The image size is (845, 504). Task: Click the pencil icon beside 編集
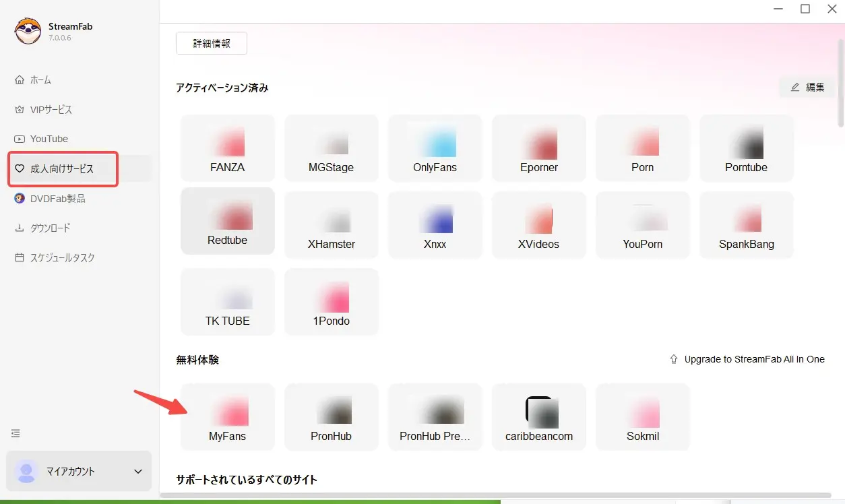[795, 87]
